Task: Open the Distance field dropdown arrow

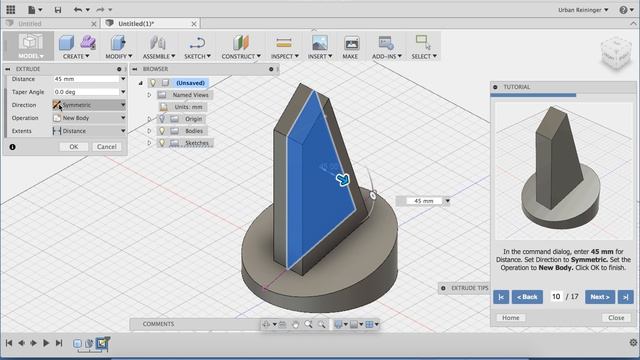Action: pos(123,79)
